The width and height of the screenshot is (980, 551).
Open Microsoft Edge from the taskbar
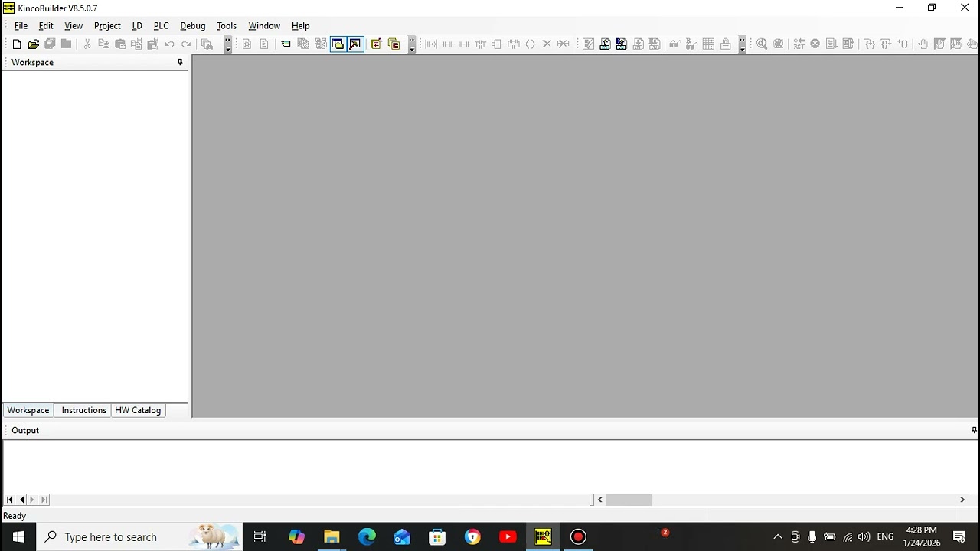coord(367,536)
